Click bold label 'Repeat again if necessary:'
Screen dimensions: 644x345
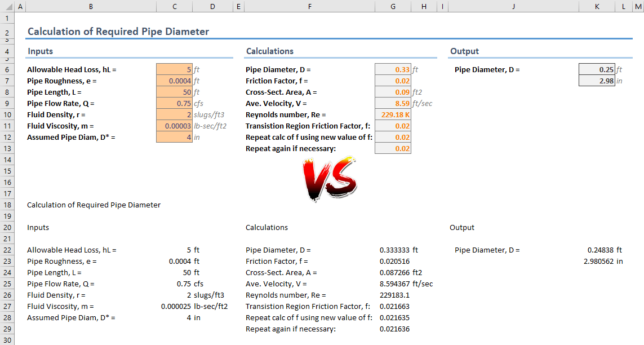click(x=291, y=149)
